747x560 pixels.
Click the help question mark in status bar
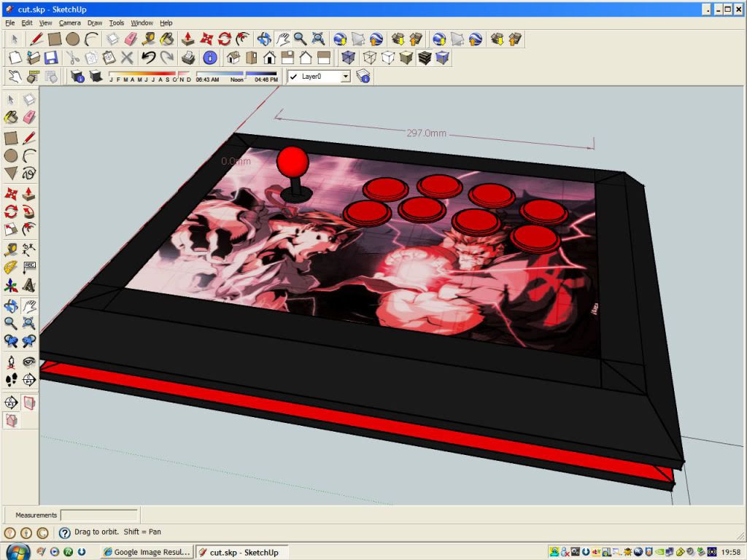[64, 532]
